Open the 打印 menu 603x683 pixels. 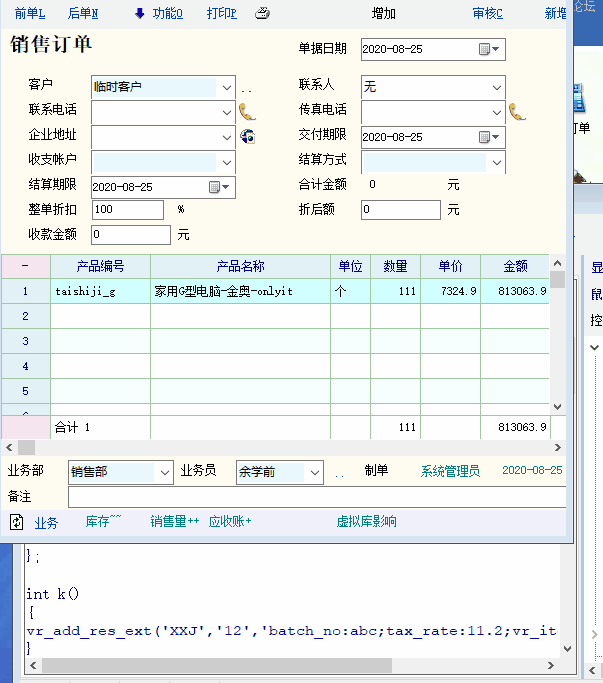coord(221,14)
